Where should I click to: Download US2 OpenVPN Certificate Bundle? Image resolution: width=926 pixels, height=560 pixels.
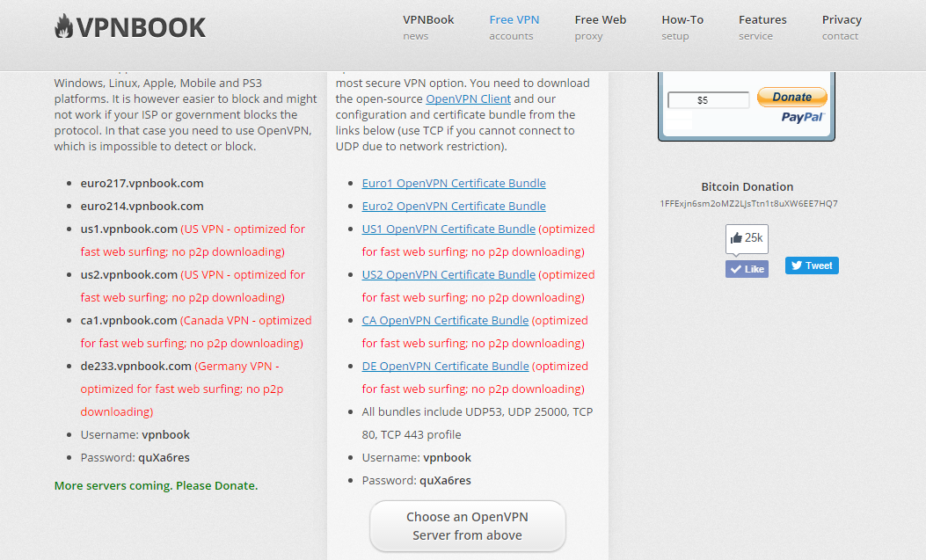(448, 274)
